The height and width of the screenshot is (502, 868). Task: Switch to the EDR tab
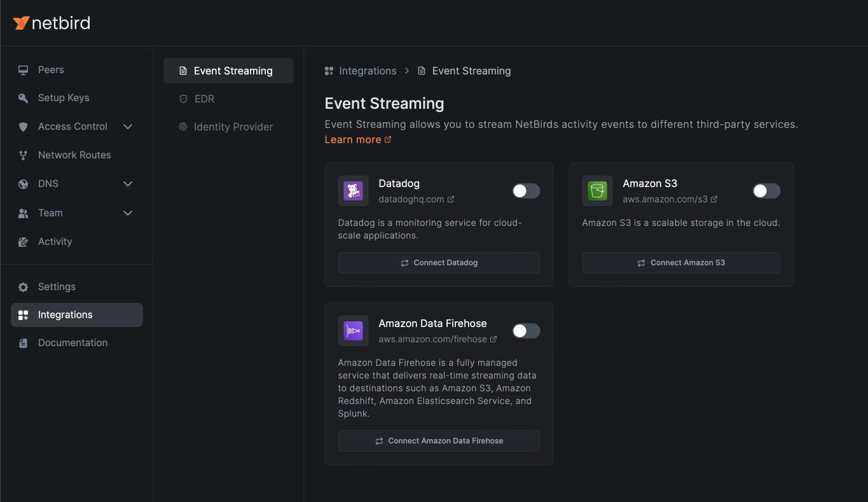(x=204, y=99)
